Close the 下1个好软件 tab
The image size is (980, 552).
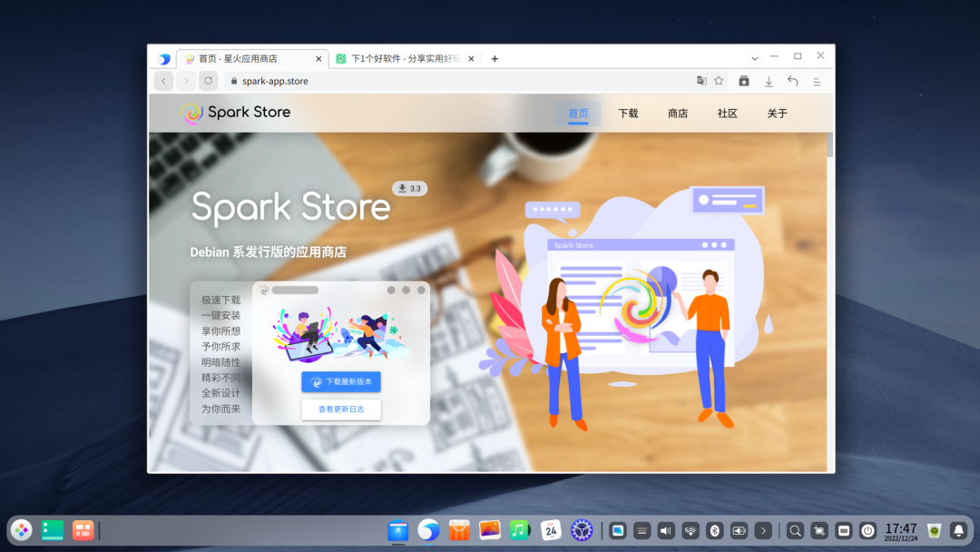[471, 59]
